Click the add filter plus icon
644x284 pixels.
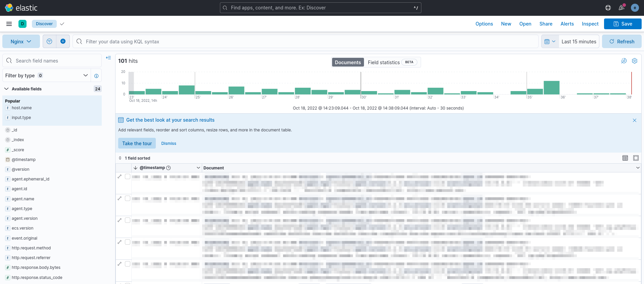pyautogui.click(x=63, y=41)
